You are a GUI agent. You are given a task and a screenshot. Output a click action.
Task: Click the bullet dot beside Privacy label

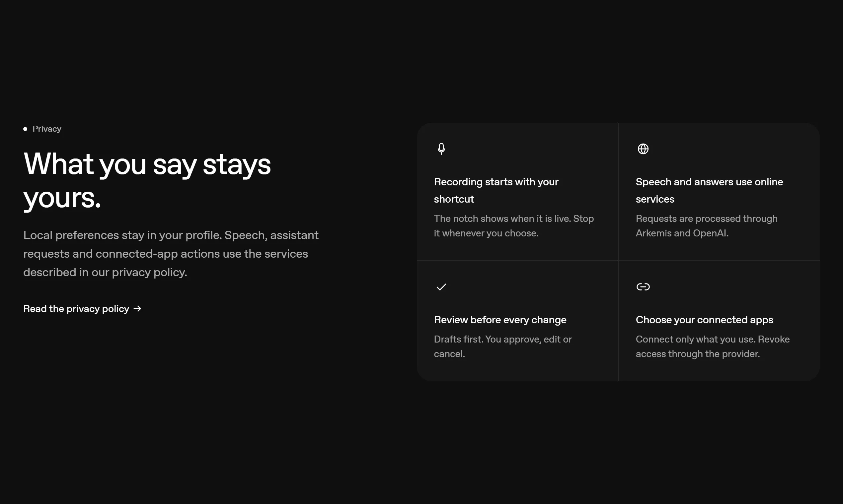click(25, 129)
